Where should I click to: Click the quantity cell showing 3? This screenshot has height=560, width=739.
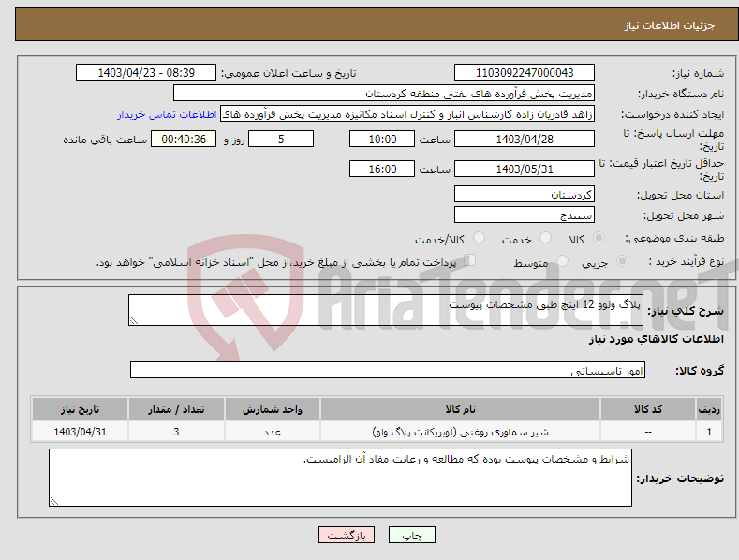(x=176, y=432)
